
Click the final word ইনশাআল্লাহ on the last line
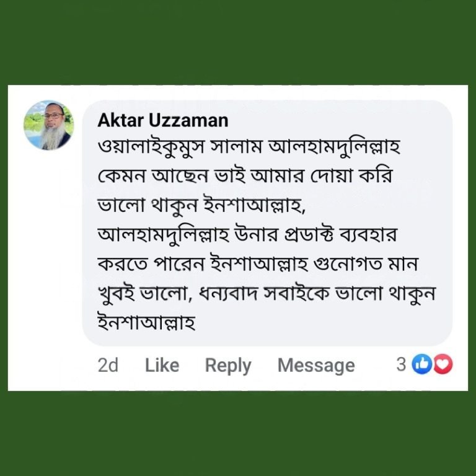tap(147, 324)
